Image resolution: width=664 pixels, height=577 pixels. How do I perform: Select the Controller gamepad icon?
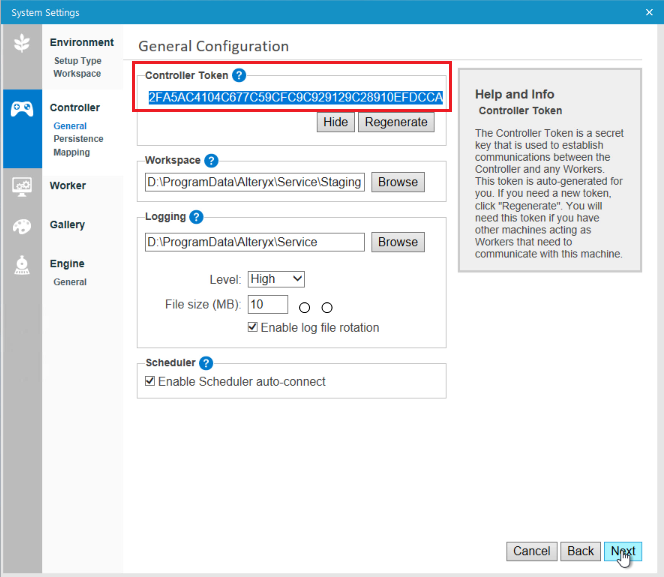[22, 109]
